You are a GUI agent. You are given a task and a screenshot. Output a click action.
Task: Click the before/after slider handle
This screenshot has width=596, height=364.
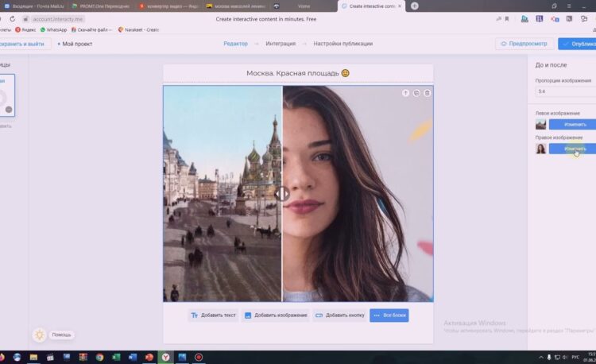pyautogui.click(x=282, y=193)
